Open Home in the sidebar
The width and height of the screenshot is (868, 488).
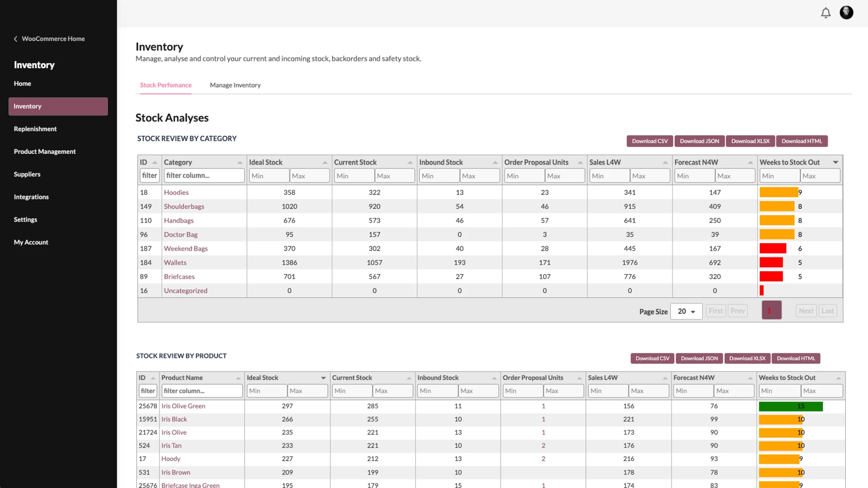pos(22,83)
